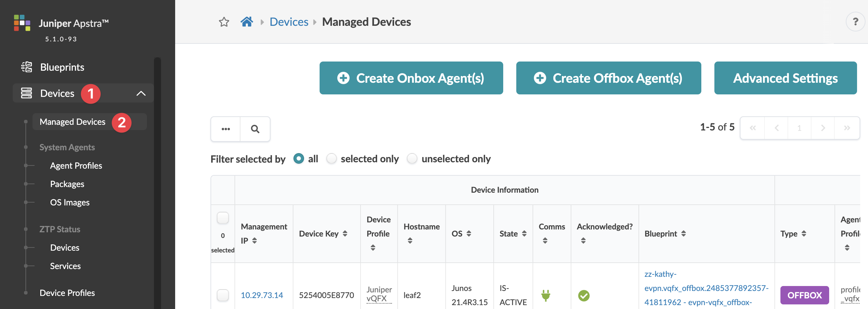
Task: Click the green acknowledged checkmark for leaf2
Action: pos(584,295)
